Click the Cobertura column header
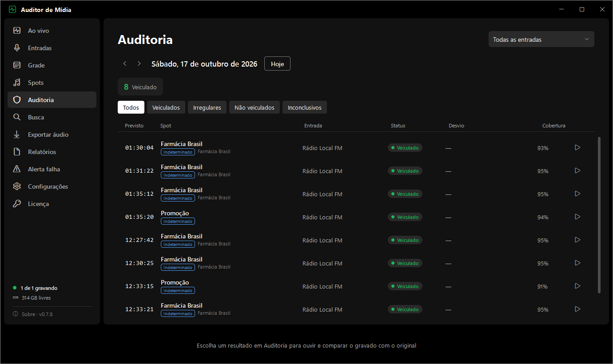 pyautogui.click(x=554, y=126)
